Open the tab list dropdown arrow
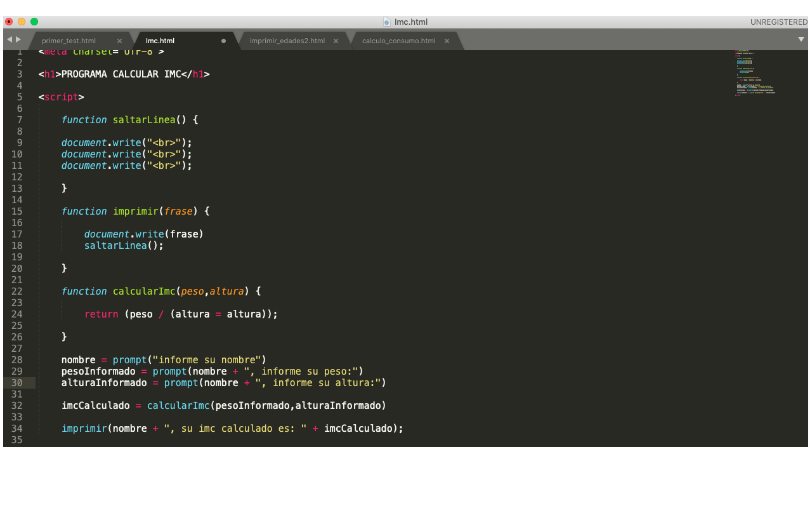 point(801,39)
